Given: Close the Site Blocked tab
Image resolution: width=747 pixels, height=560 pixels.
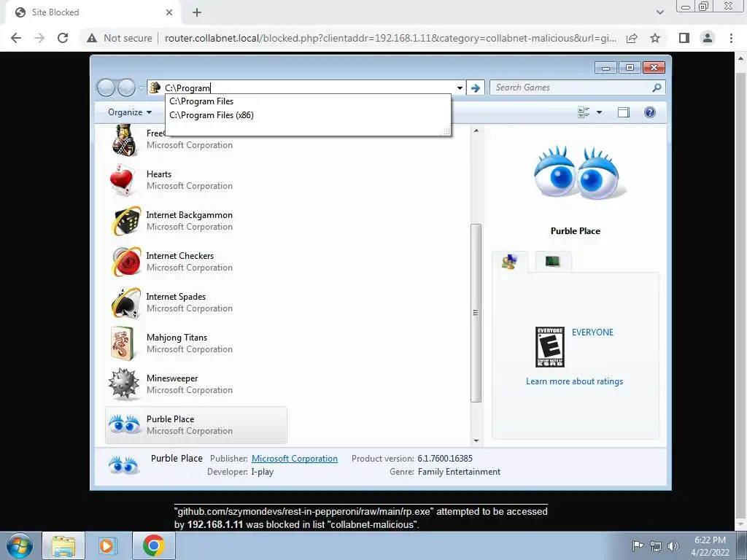Looking at the screenshot, I should (x=169, y=12).
